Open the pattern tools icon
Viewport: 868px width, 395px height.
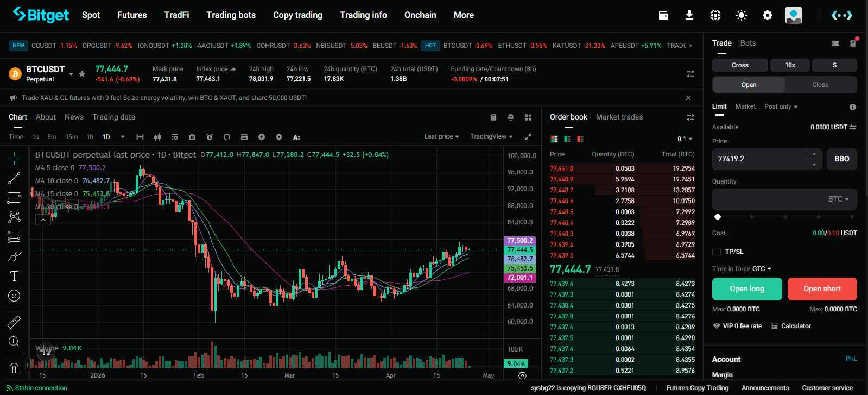pos(14,217)
